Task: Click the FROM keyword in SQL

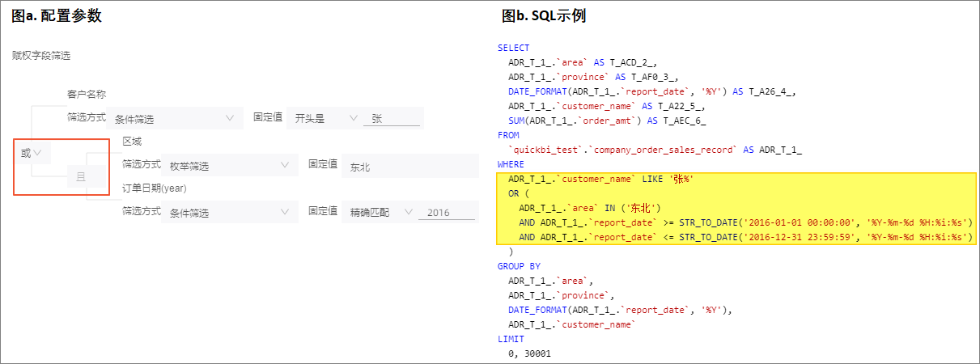Action: point(509,135)
